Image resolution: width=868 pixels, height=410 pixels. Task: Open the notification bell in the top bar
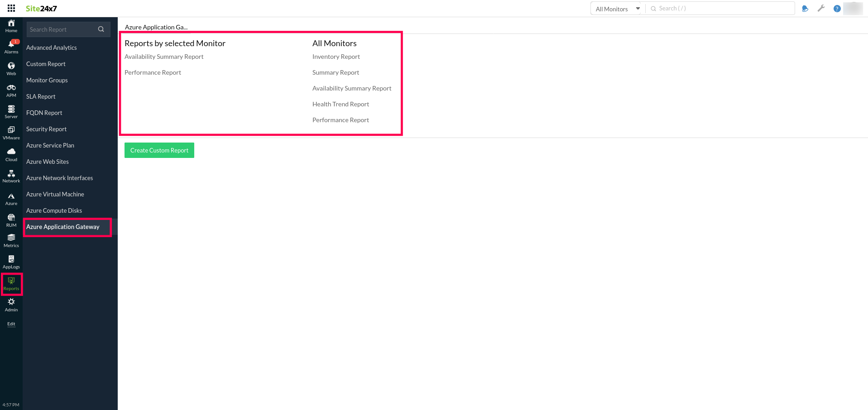[x=805, y=8]
